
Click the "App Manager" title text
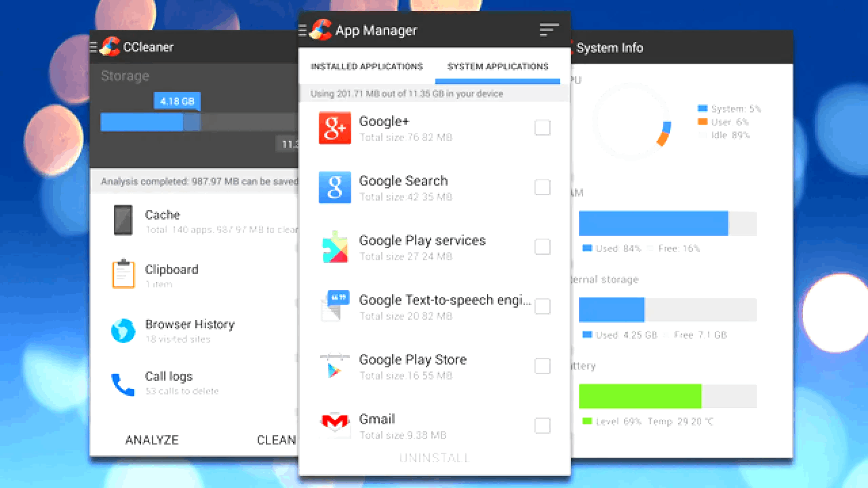point(376,30)
